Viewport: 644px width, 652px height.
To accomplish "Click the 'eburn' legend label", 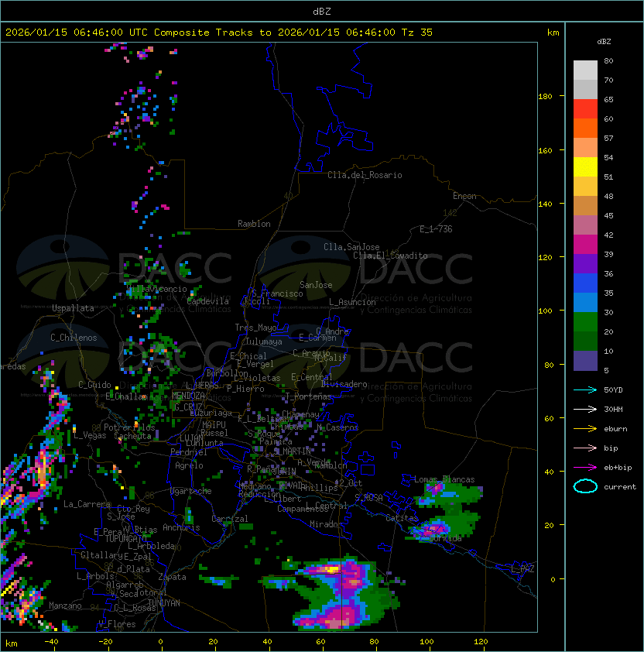I will [x=615, y=429].
